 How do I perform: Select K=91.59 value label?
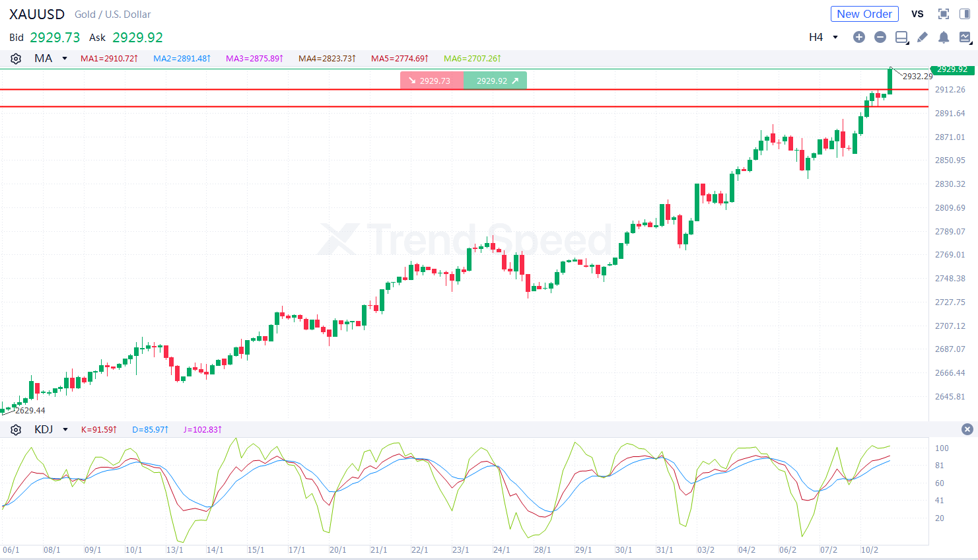click(x=99, y=430)
